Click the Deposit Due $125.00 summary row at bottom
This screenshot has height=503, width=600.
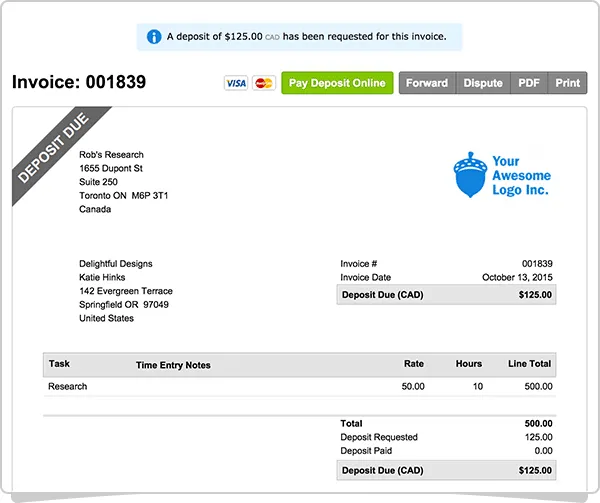pyautogui.click(x=446, y=470)
